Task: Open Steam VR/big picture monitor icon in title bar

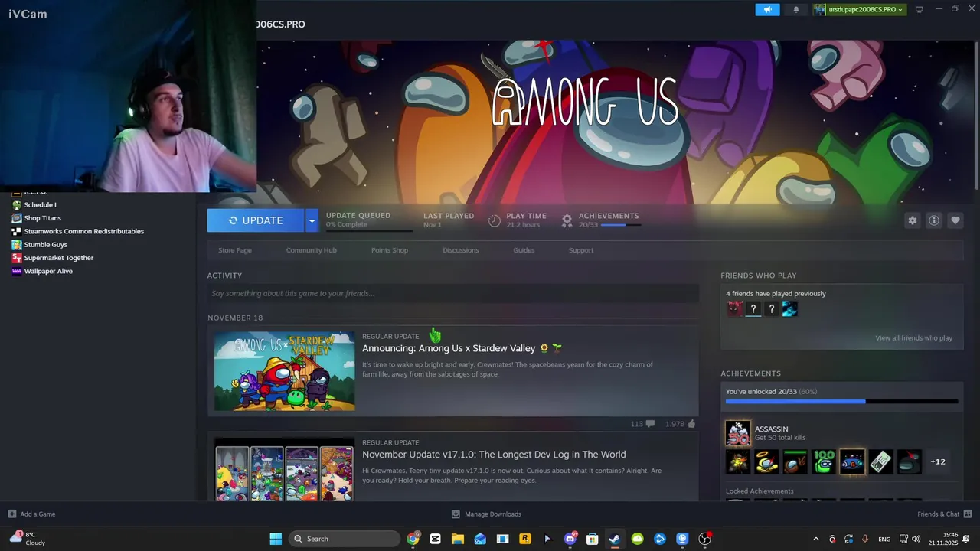Action: point(920,9)
